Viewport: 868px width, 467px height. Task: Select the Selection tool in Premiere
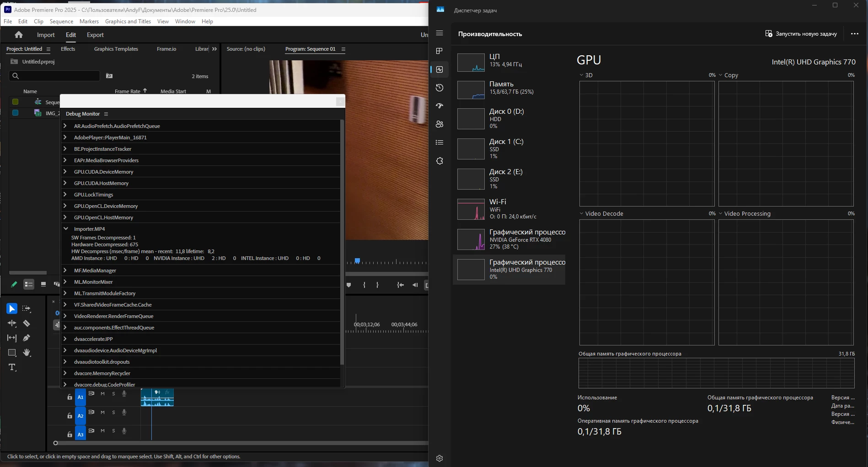click(12, 309)
